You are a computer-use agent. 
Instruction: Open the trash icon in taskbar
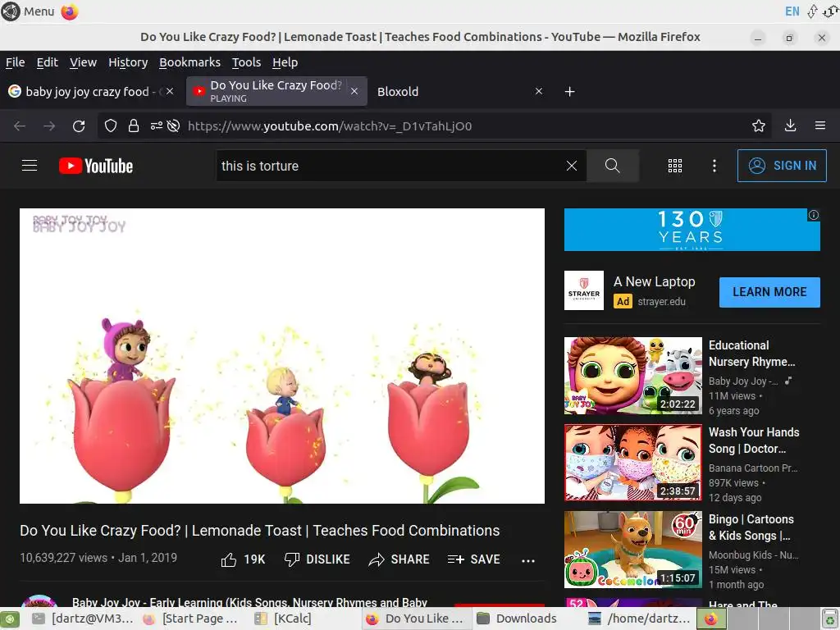pos(830,619)
